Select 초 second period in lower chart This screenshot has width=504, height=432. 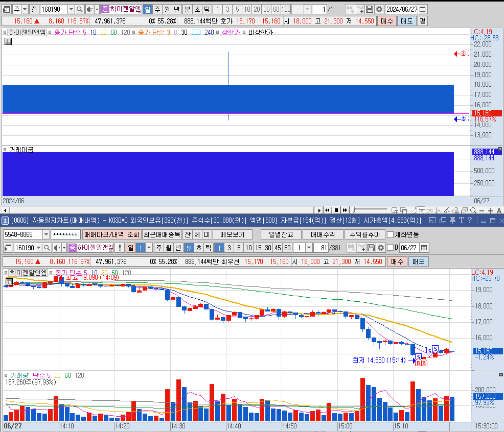[199, 248]
